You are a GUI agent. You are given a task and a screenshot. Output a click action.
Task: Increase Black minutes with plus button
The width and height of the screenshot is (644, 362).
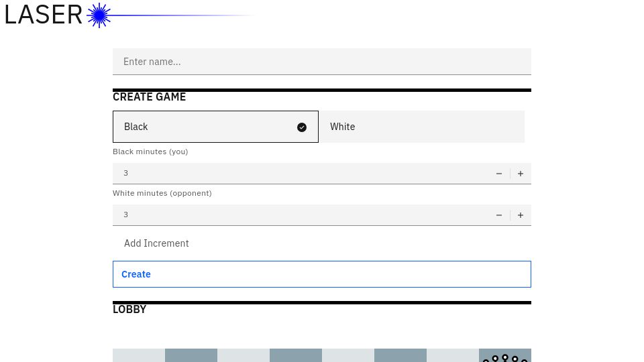point(521,174)
